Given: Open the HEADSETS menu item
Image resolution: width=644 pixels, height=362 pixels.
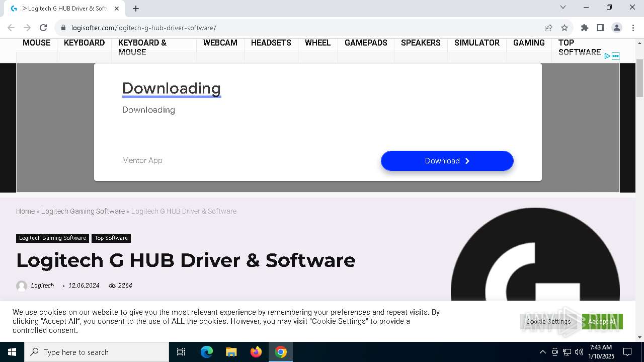Looking at the screenshot, I should pyautogui.click(x=271, y=43).
